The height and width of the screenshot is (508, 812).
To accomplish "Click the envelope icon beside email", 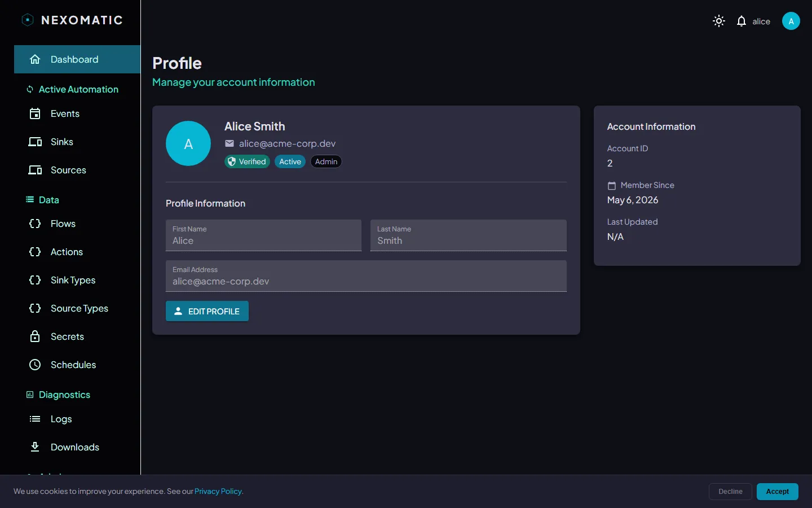I will (x=230, y=143).
